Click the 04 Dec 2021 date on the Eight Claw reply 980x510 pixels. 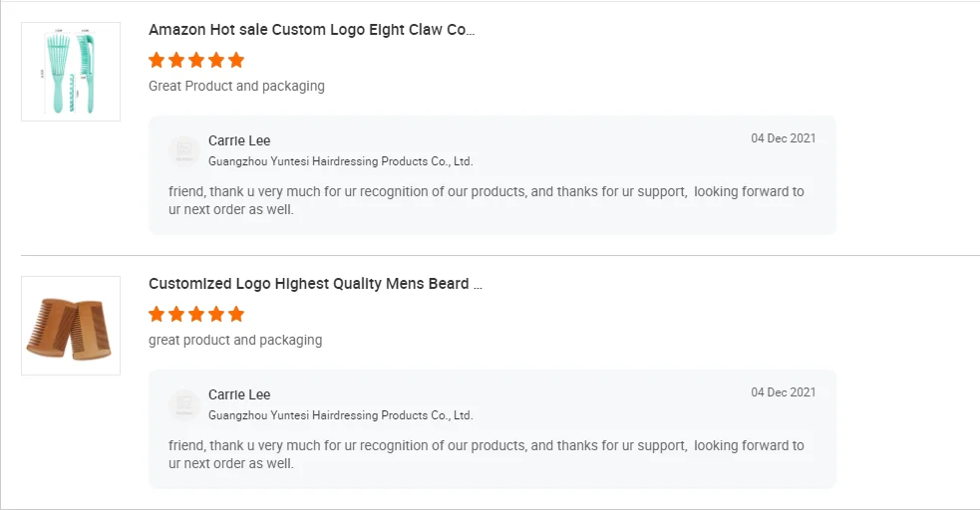[783, 138]
